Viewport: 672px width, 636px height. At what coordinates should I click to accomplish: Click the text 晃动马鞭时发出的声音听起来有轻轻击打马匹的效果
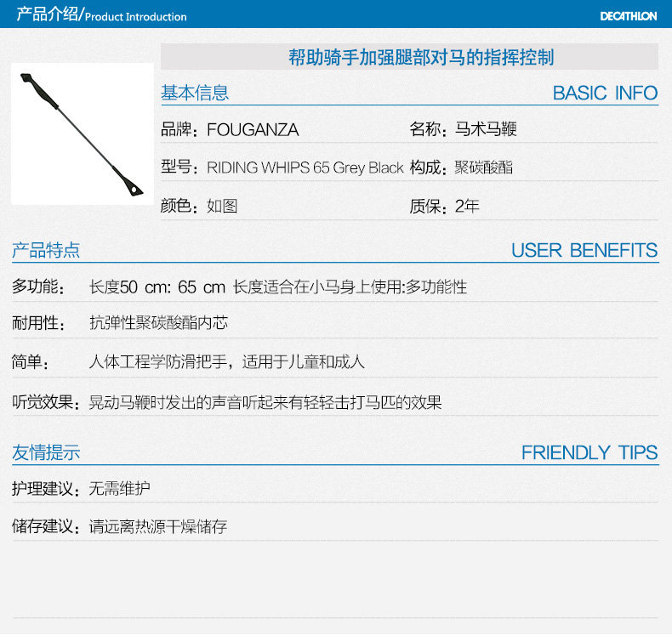coord(265,402)
